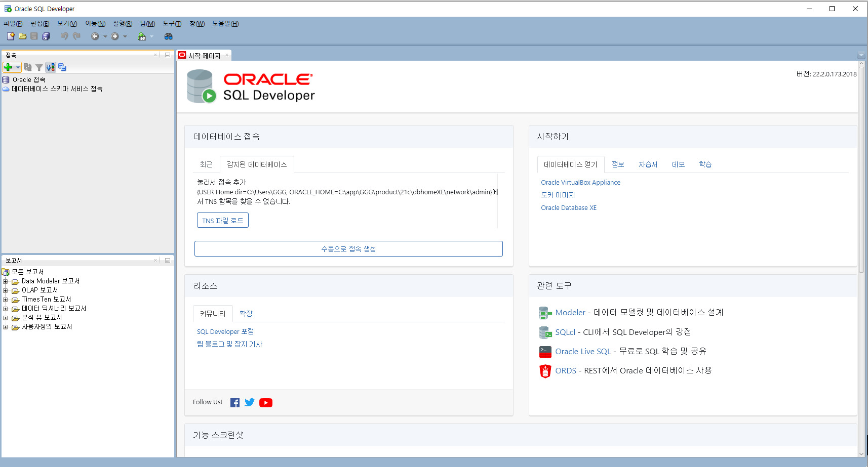Open the 실행(R) menu

[x=123, y=23]
